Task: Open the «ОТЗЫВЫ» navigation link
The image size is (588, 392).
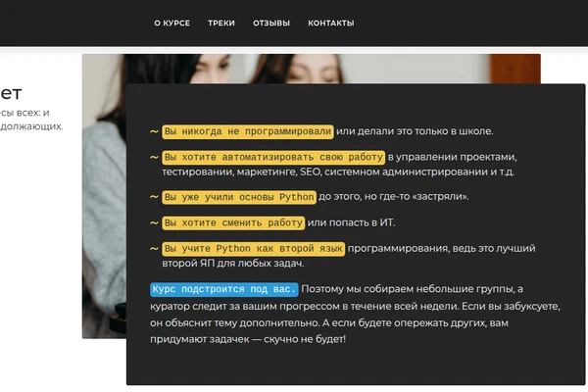Action: pos(271,24)
